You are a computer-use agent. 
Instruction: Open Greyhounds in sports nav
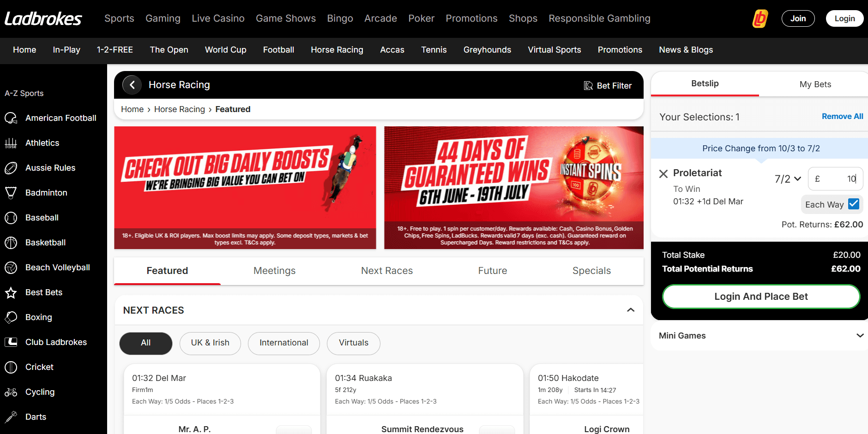pos(487,50)
